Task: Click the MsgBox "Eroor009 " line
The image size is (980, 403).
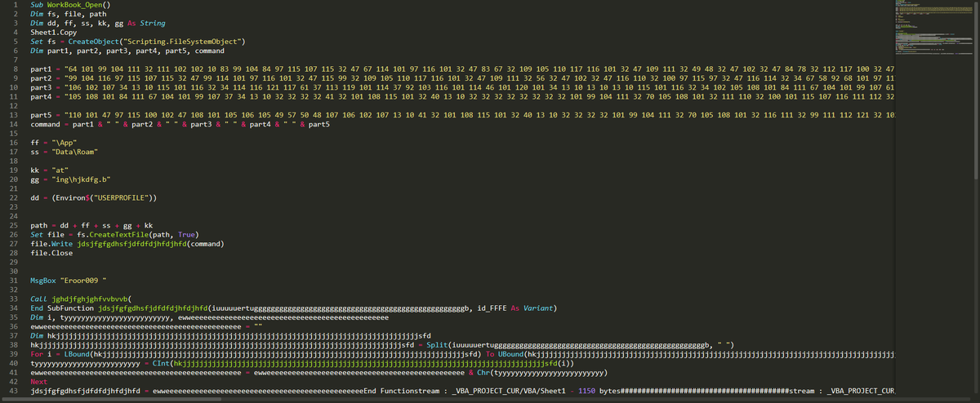Action: tap(69, 280)
